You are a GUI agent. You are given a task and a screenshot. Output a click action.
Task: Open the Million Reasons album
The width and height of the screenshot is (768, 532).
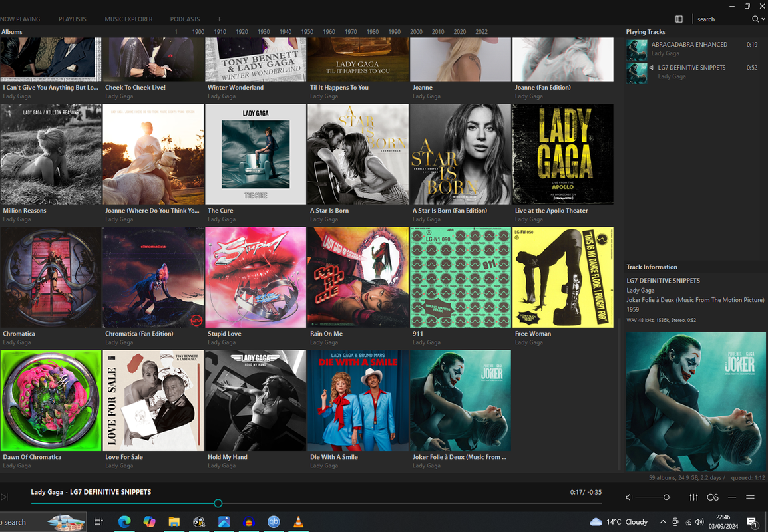51,154
